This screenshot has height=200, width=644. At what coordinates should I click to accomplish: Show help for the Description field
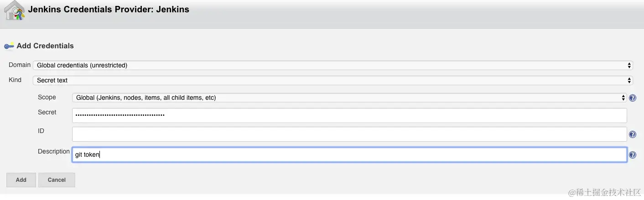633,155
